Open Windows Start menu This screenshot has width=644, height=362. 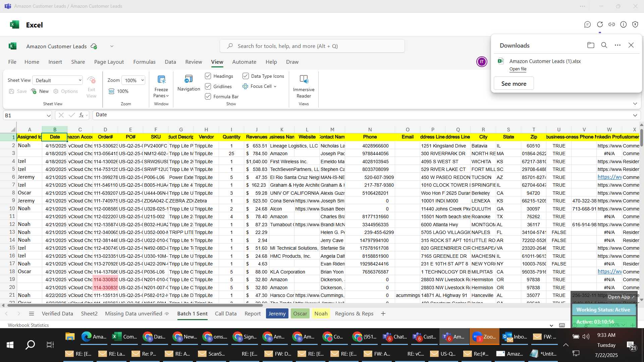(10, 345)
